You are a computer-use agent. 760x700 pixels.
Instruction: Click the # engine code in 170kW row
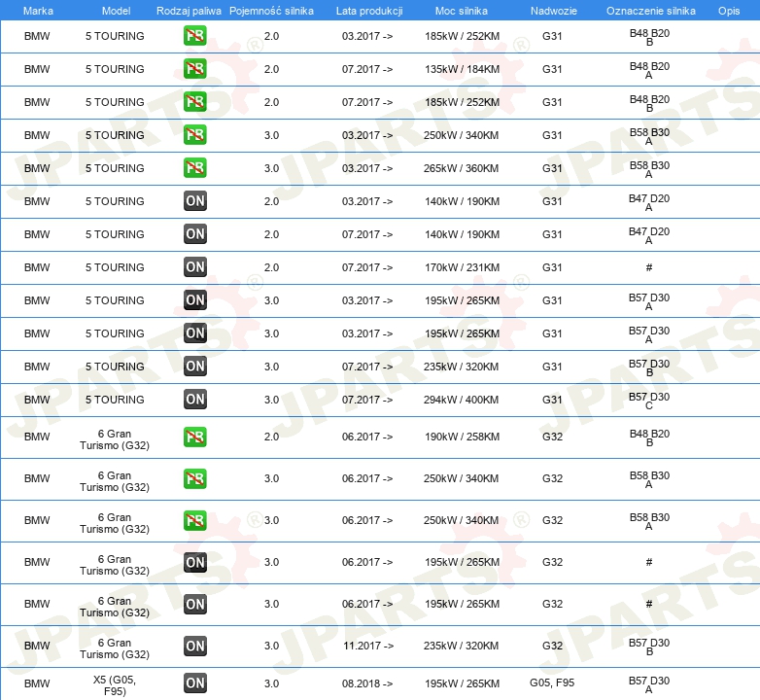coord(649,267)
